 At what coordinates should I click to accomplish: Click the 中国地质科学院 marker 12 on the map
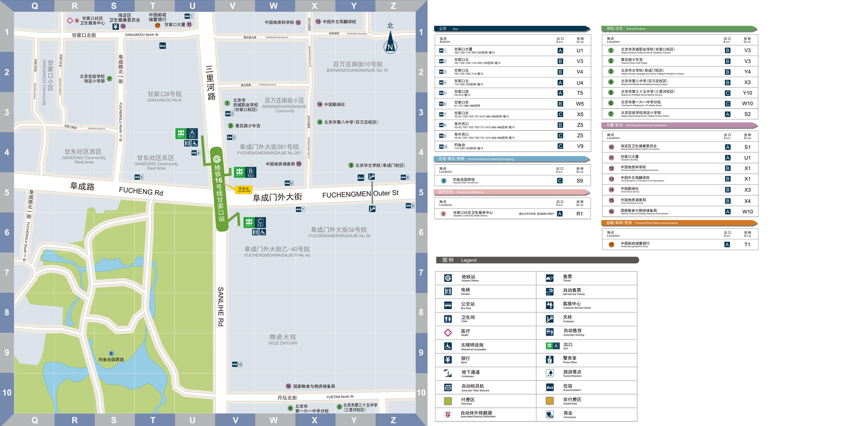click(x=298, y=22)
